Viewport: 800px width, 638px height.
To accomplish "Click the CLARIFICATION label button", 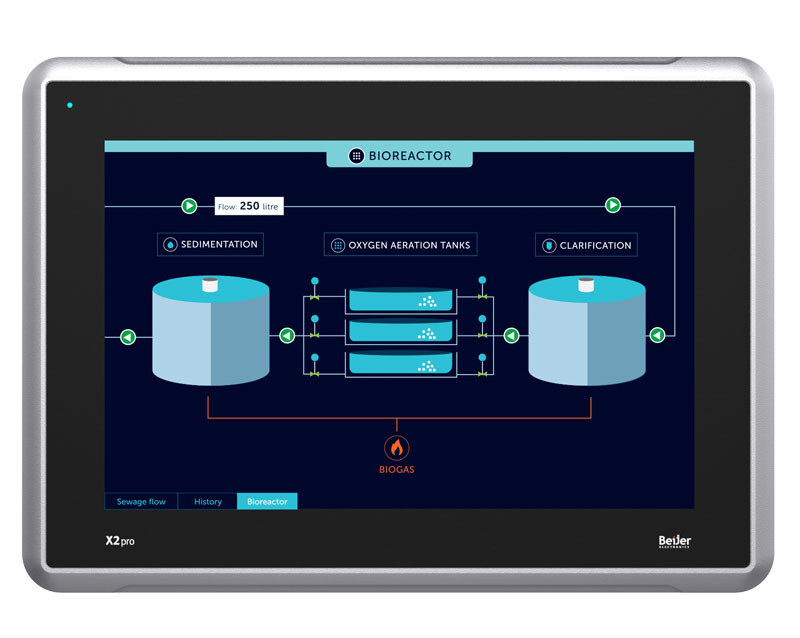I will click(x=586, y=245).
